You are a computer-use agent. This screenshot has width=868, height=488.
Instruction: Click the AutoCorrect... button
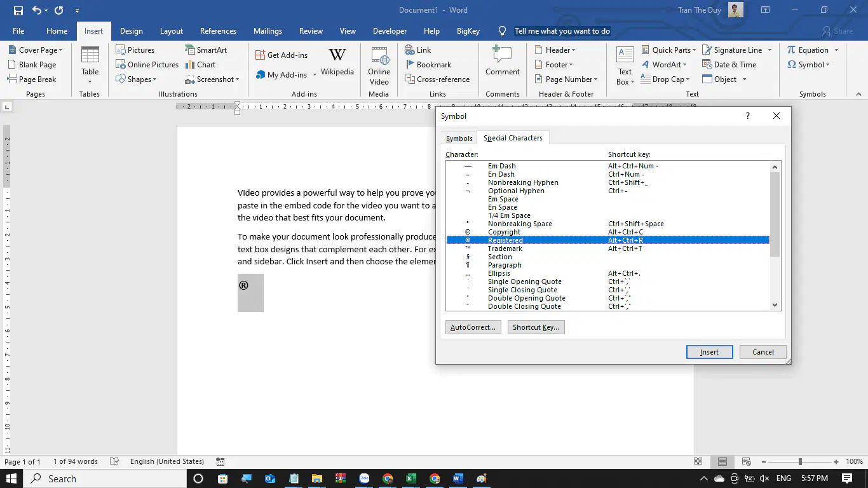(x=473, y=327)
